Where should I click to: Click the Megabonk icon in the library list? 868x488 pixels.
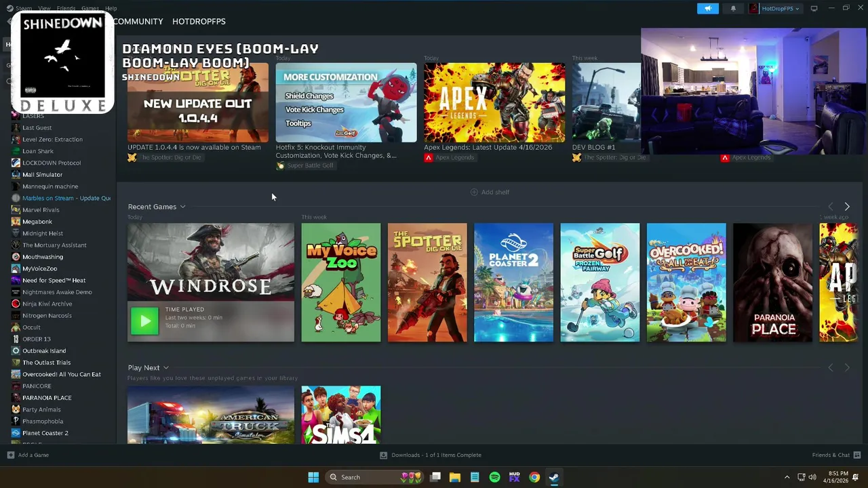16,222
